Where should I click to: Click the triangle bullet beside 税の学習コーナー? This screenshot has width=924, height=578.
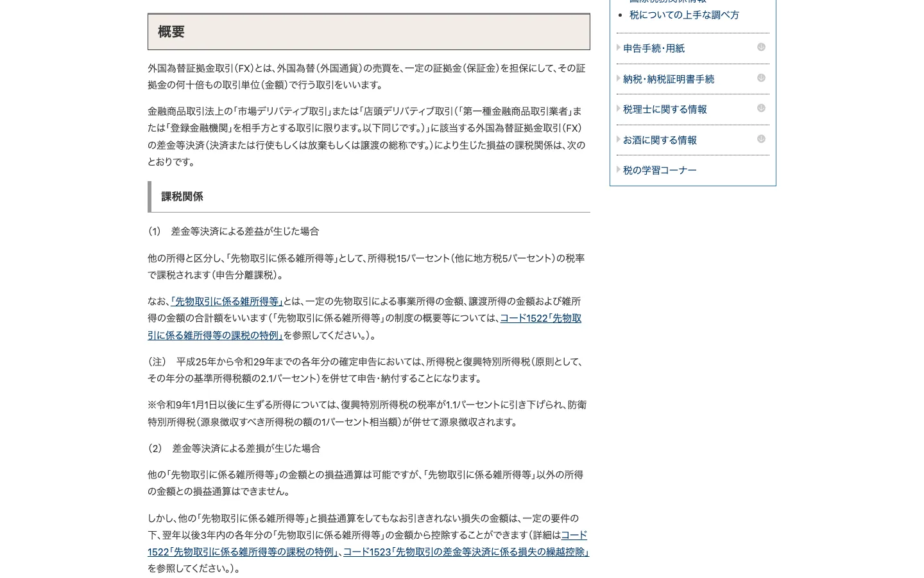[x=619, y=170]
